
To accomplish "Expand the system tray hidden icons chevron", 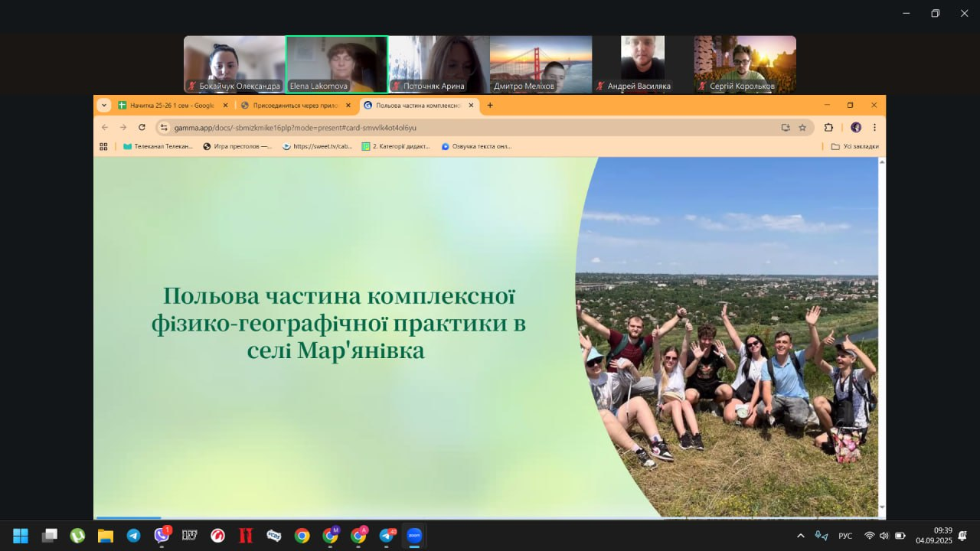I will pos(801,536).
